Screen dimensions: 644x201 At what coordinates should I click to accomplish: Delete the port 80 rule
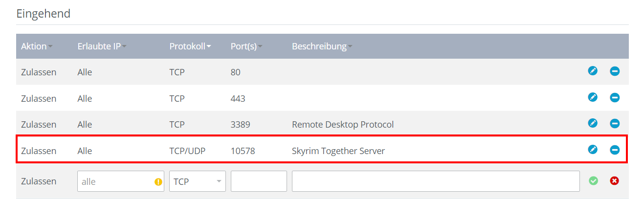[x=615, y=71]
